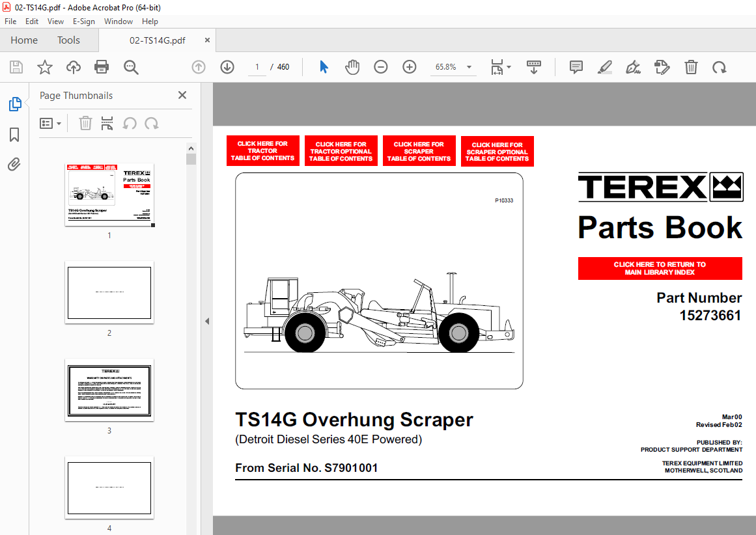Click the Delete page trash icon in toolbar

point(691,67)
